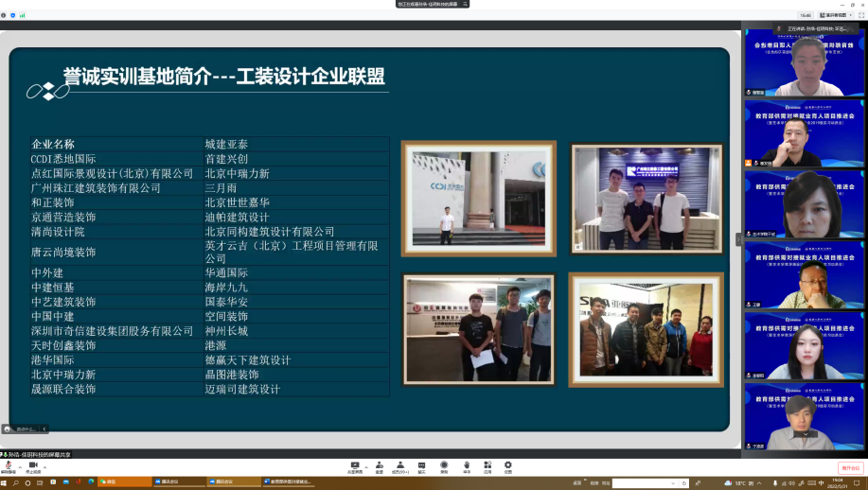Click the three students photo at top right
Viewport: 868px width, 490px height.
click(647, 199)
